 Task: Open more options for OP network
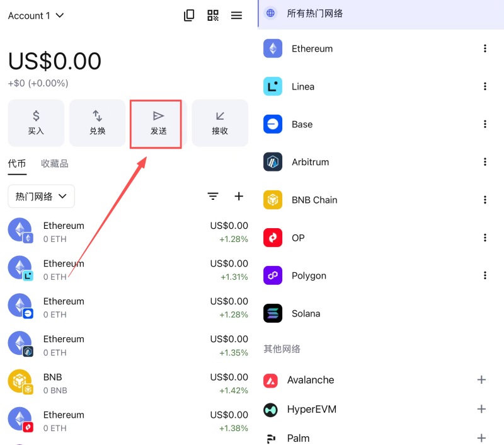pos(485,238)
